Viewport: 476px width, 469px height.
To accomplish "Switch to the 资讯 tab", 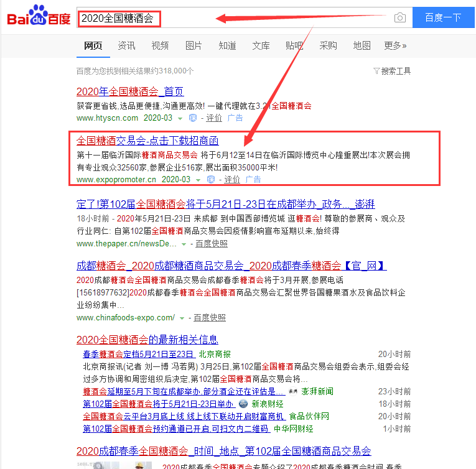I will 126,45.
